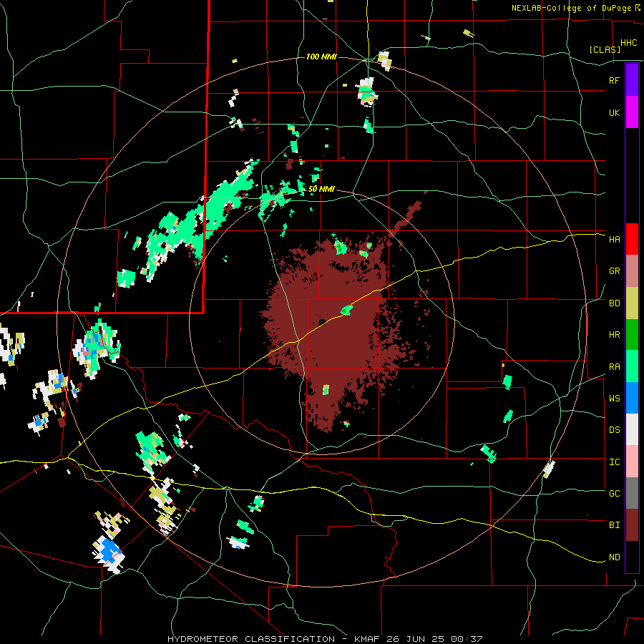The image size is (644, 644).
Task: Click the IC legend label
Action: click(x=614, y=462)
